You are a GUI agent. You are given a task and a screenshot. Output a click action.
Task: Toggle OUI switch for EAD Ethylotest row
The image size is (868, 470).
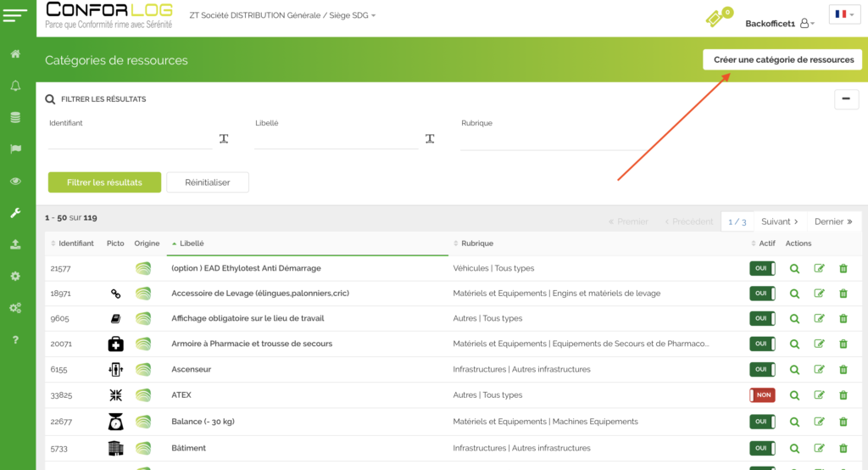(x=762, y=268)
